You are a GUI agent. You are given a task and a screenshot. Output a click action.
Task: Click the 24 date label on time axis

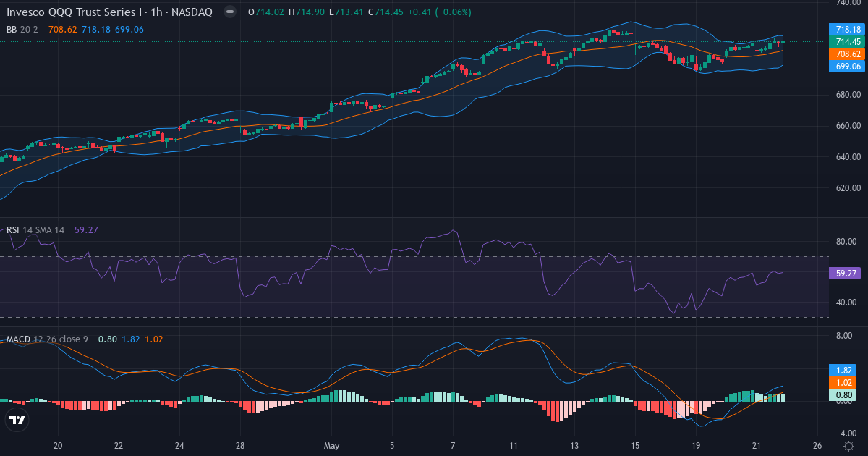click(179, 446)
